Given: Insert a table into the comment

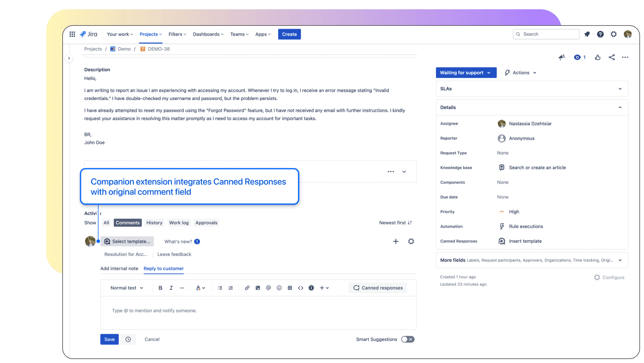Looking at the screenshot, I should pyautogui.click(x=290, y=288).
